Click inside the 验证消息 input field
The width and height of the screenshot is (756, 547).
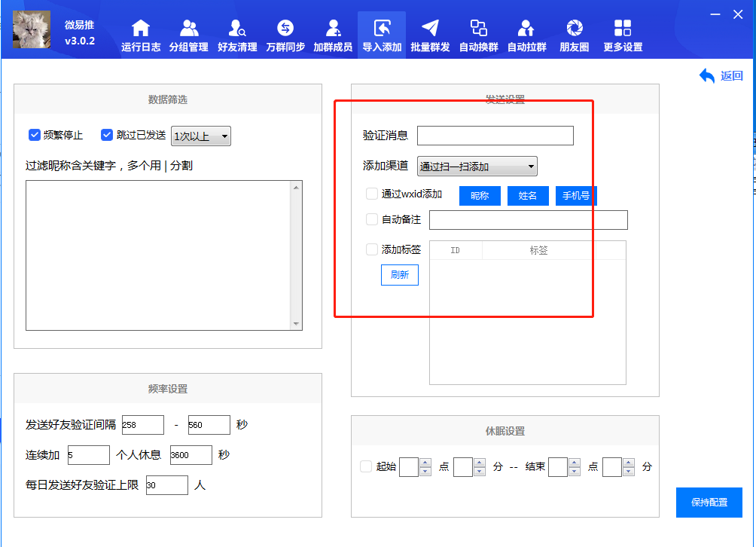point(495,136)
